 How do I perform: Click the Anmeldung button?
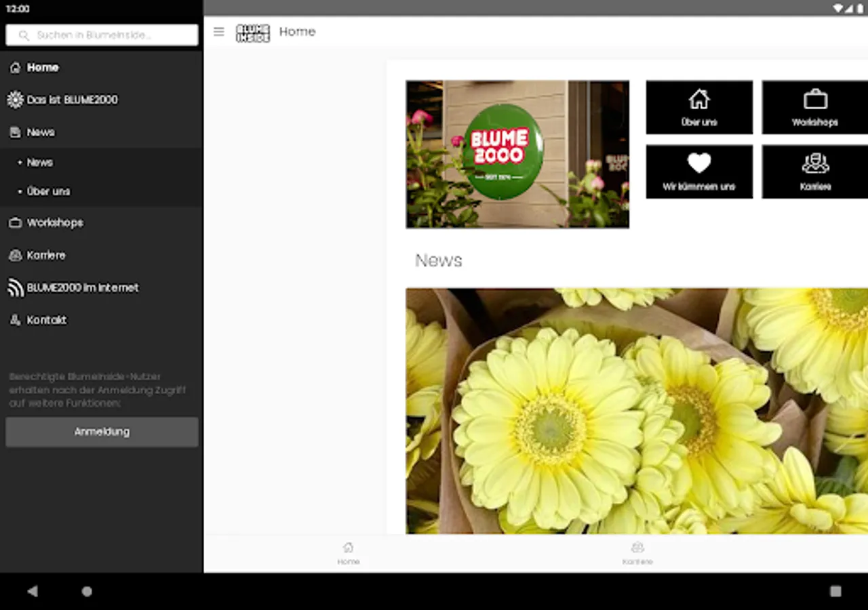click(x=102, y=432)
